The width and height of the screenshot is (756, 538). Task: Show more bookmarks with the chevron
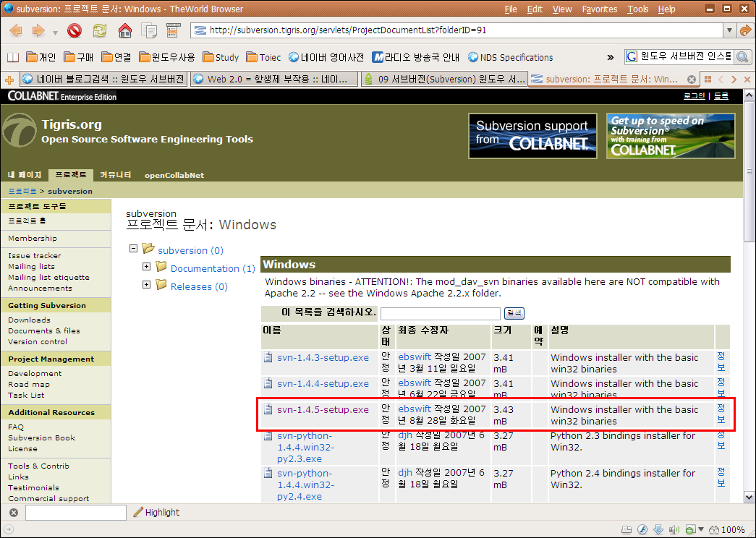[611, 58]
